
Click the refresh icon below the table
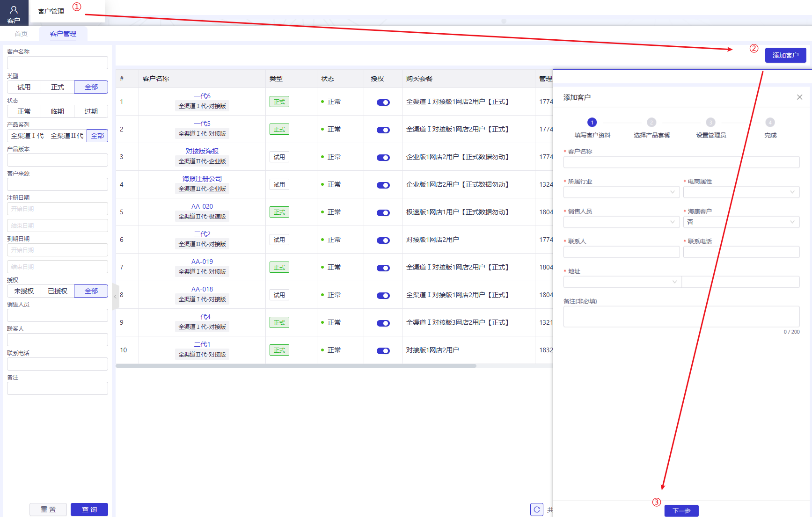(537, 510)
